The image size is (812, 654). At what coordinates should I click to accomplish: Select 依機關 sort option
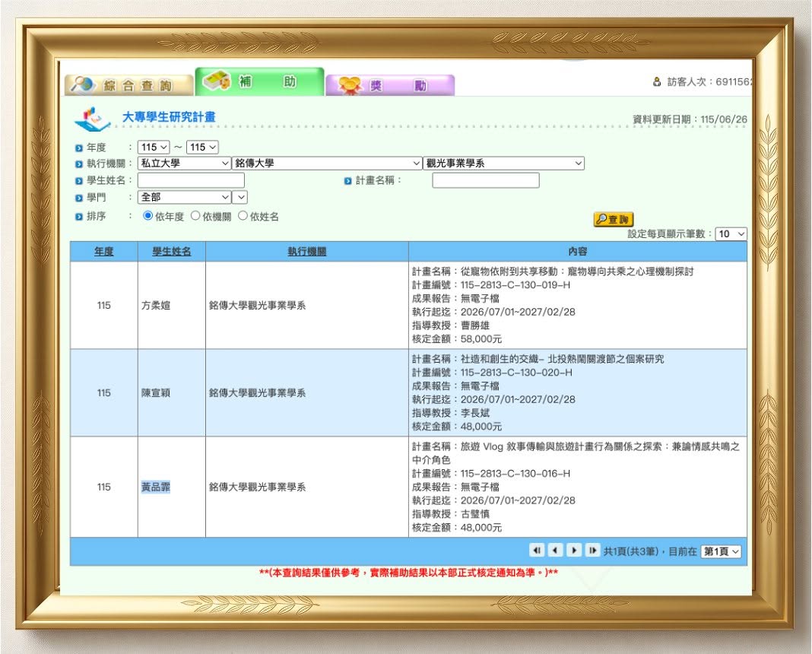click(195, 216)
